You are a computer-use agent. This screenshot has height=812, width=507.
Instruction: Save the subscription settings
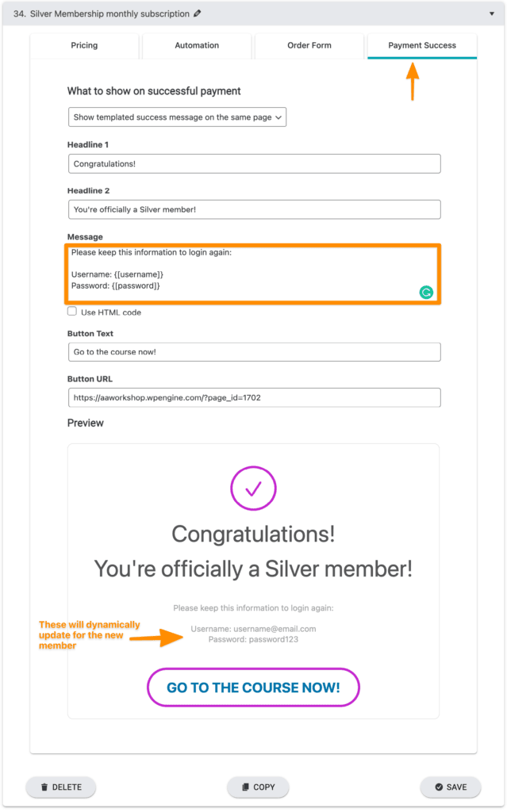pyautogui.click(x=450, y=787)
